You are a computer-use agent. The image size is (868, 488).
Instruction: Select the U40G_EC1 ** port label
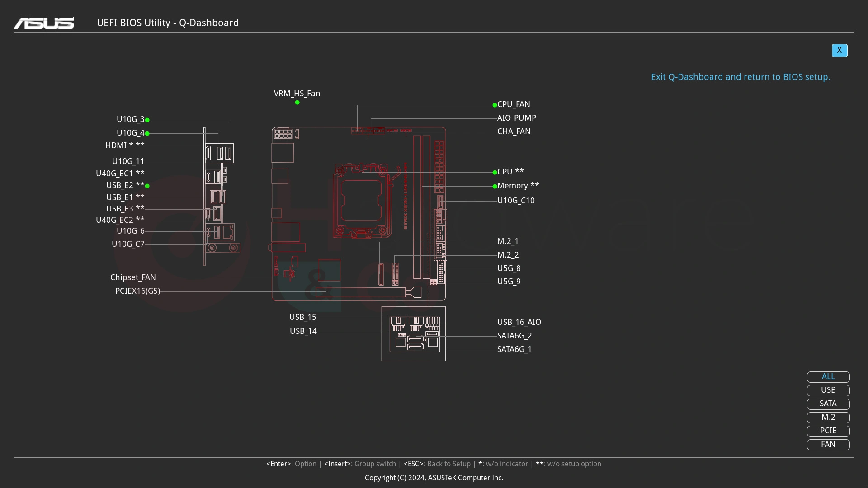tap(120, 174)
